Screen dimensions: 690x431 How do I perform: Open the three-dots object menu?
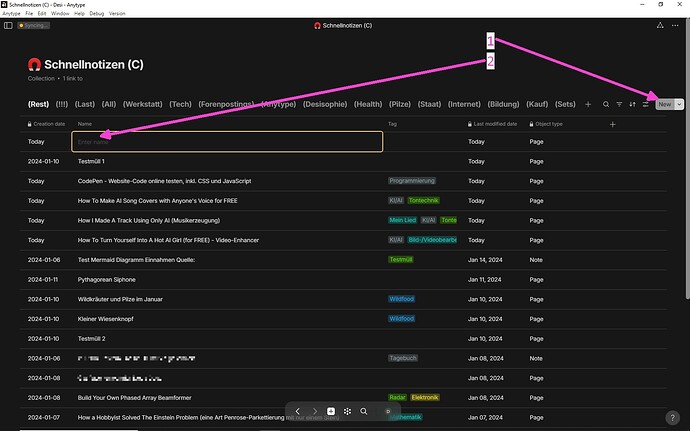675,26
